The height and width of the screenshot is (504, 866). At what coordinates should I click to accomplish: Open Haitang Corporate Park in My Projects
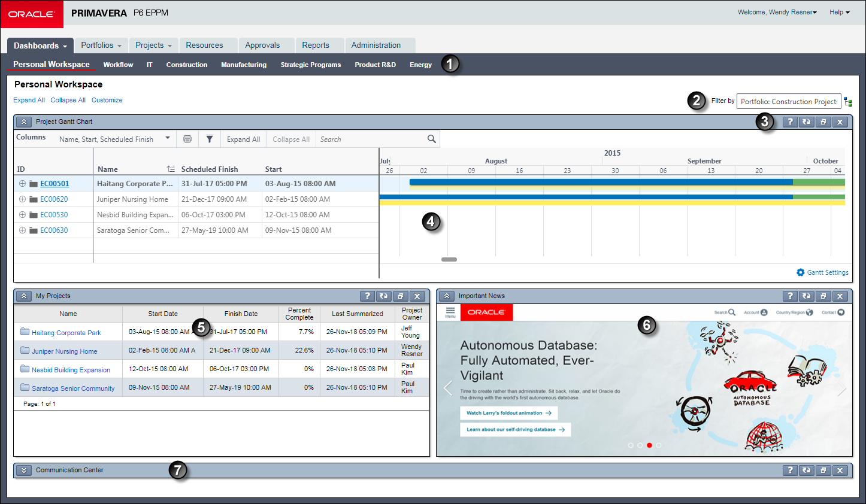66,333
